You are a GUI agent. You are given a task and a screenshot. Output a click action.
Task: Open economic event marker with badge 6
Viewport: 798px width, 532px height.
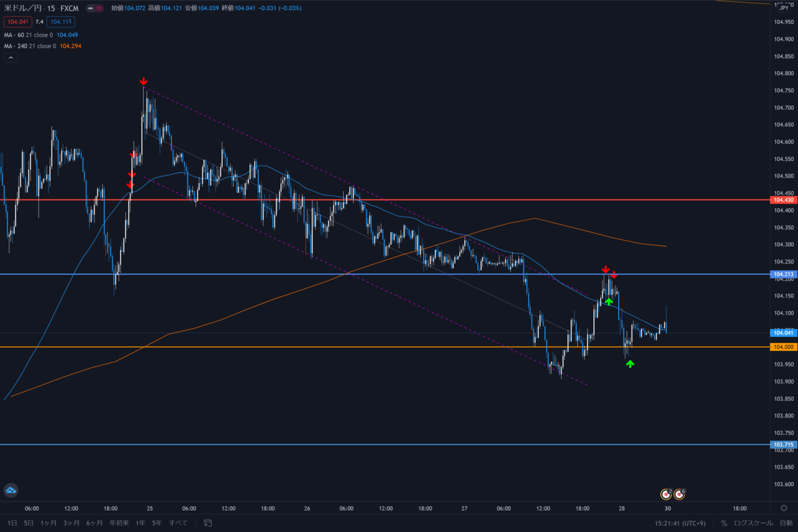[680, 494]
